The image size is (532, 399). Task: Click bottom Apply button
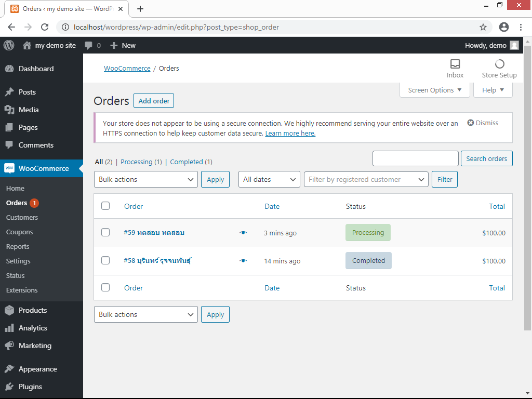[215, 314]
